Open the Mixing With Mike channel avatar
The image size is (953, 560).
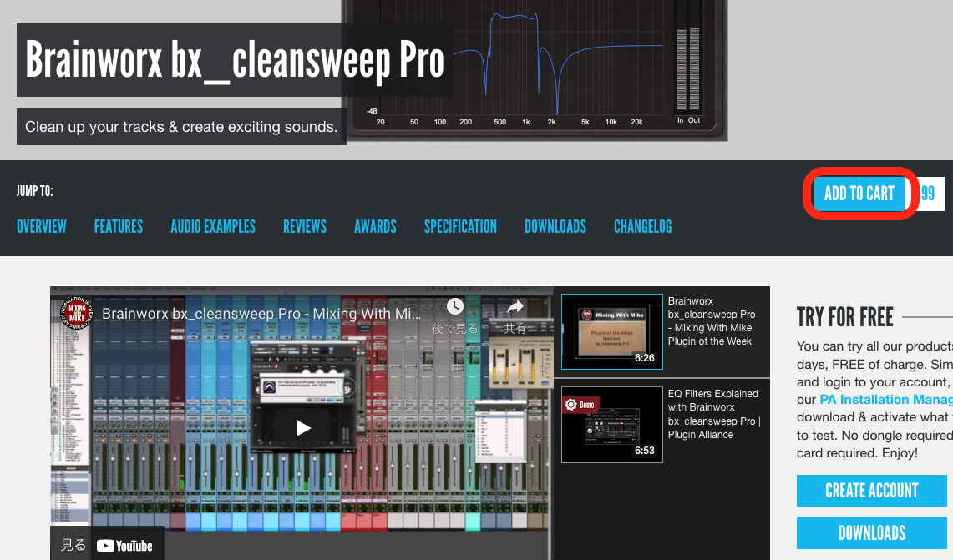point(77,314)
